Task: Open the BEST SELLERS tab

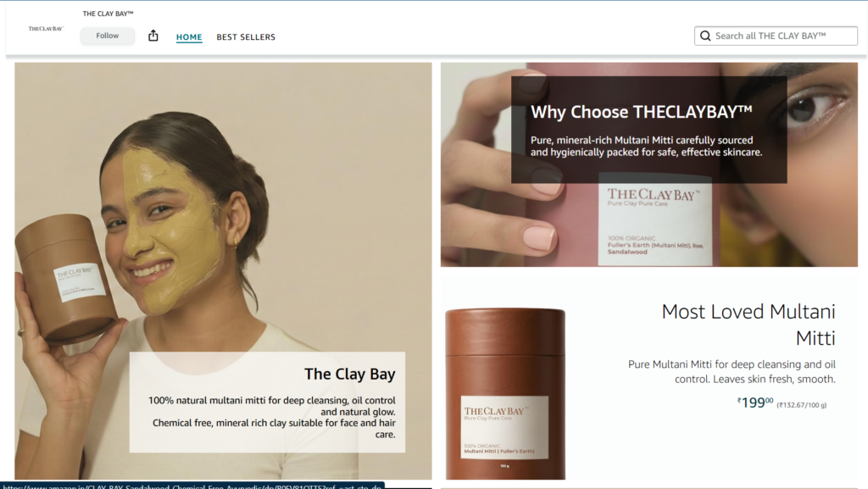Action: point(246,37)
